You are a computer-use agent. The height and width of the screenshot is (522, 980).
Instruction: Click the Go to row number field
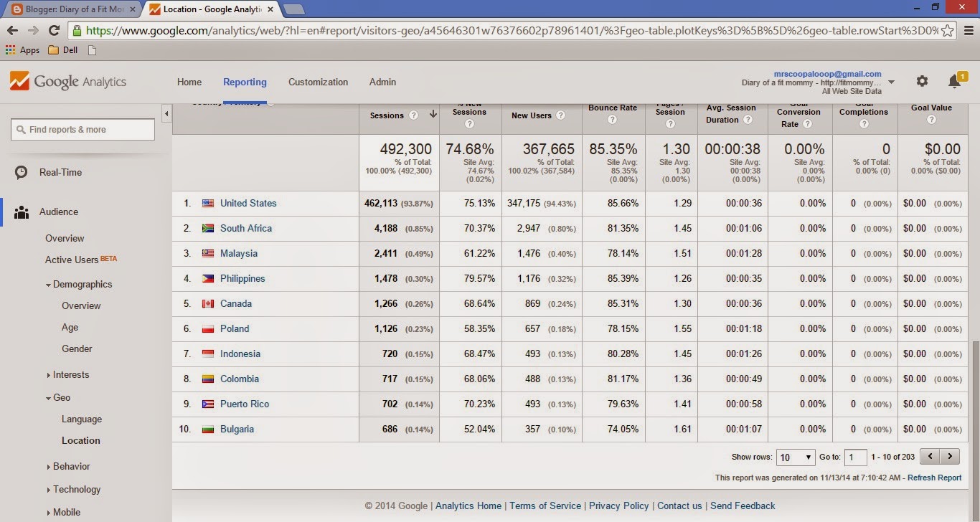click(x=855, y=457)
